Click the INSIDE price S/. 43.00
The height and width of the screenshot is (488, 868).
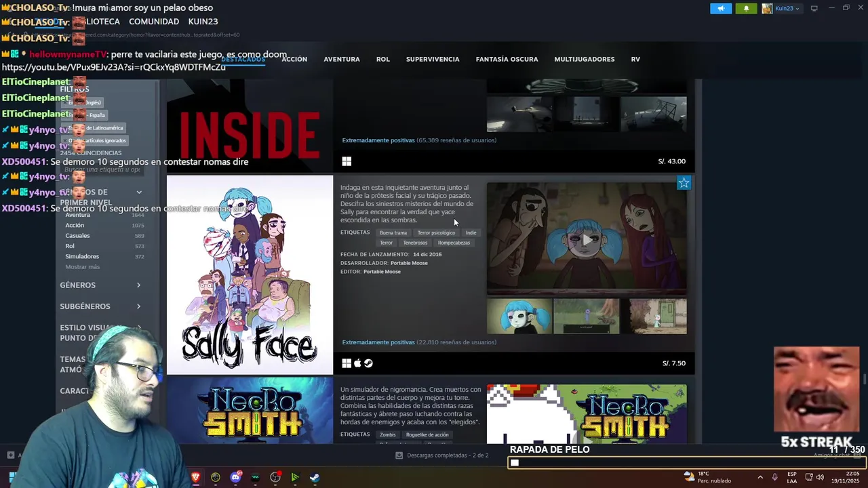point(671,161)
